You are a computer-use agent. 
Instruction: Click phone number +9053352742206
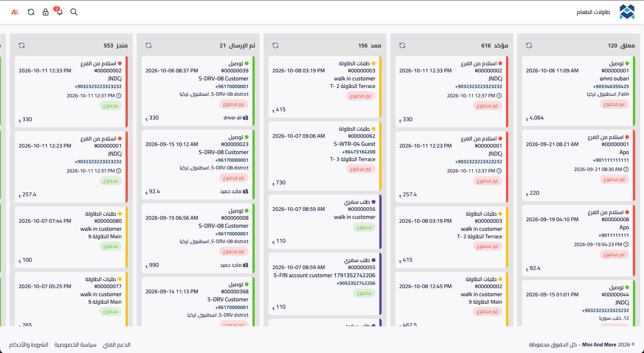coord(356,284)
